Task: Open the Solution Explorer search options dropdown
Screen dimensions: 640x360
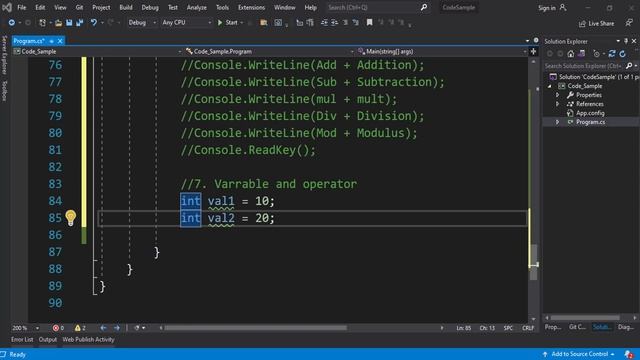Action: pos(636,66)
